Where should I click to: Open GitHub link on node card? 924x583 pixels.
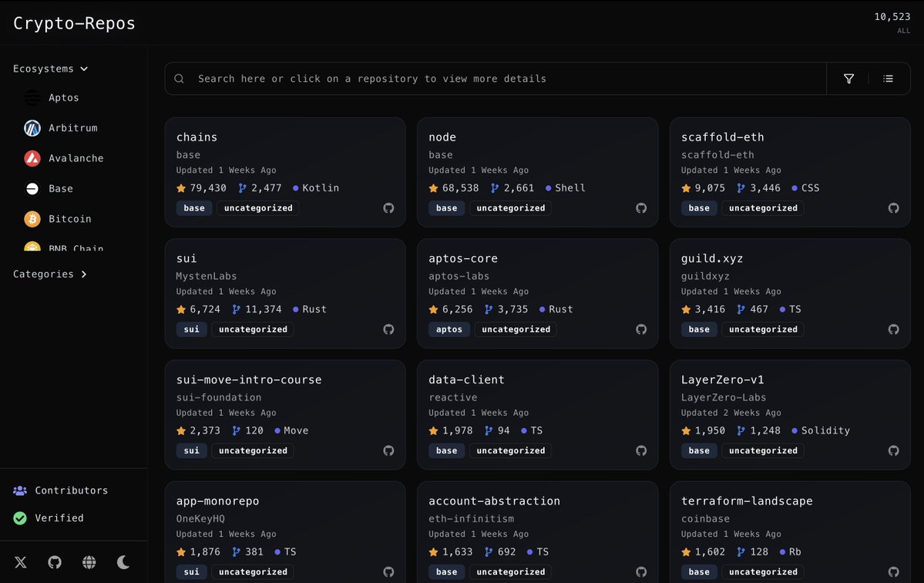coord(641,208)
